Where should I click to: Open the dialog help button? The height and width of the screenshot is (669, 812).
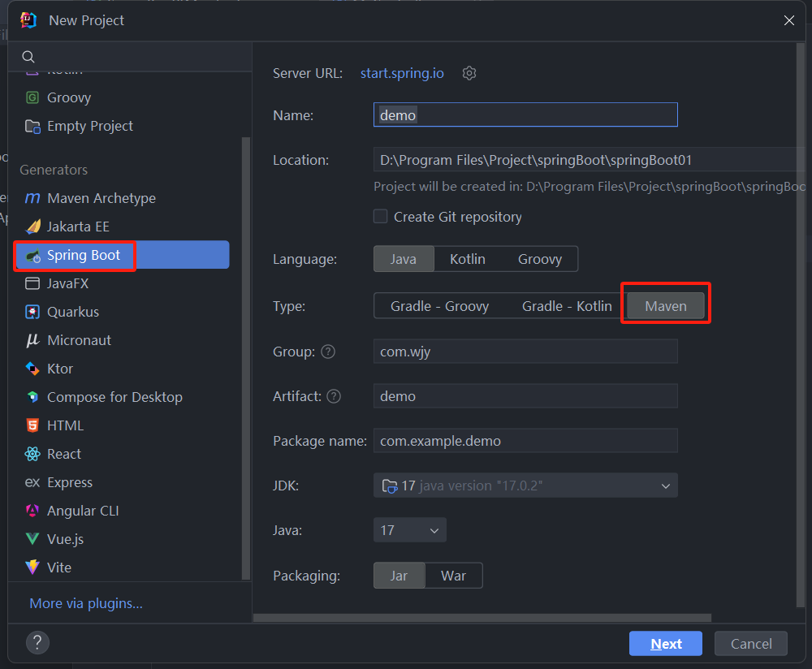pyautogui.click(x=38, y=642)
